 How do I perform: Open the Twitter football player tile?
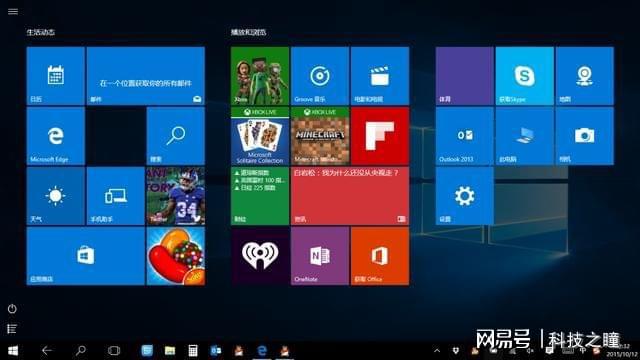pos(176,196)
